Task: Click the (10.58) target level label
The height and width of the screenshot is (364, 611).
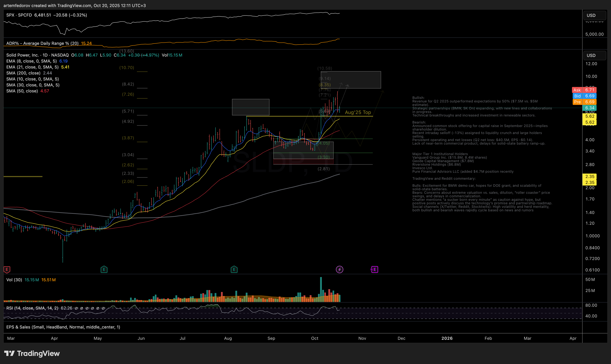Action: click(325, 69)
